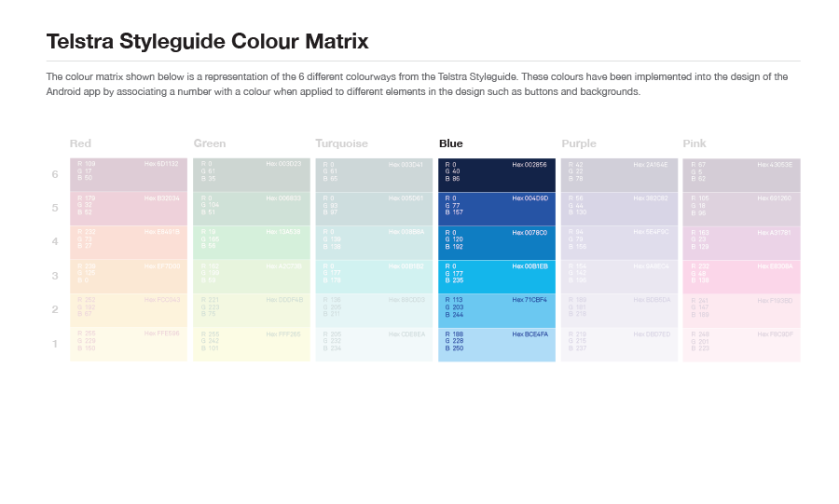Click the Blue swatch Hex 0078C0
This screenshot has width=839, height=504.
click(497, 242)
